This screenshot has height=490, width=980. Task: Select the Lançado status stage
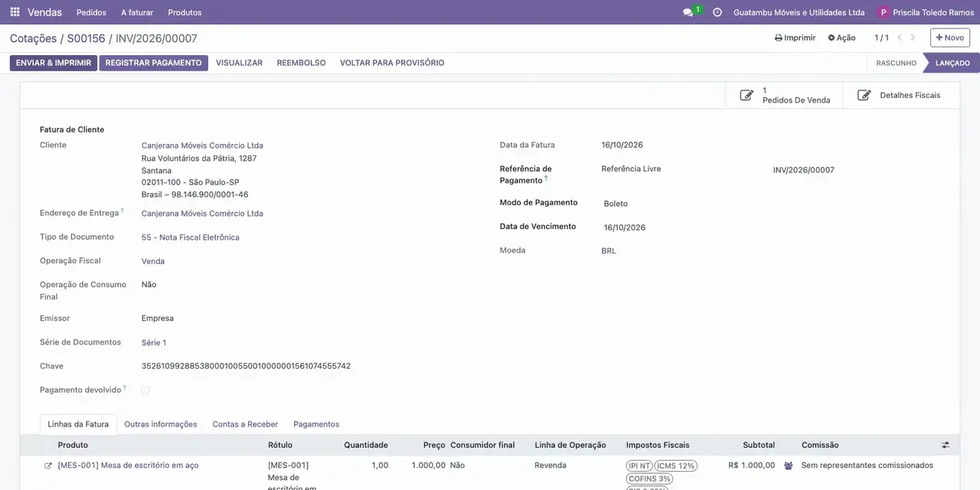point(952,63)
